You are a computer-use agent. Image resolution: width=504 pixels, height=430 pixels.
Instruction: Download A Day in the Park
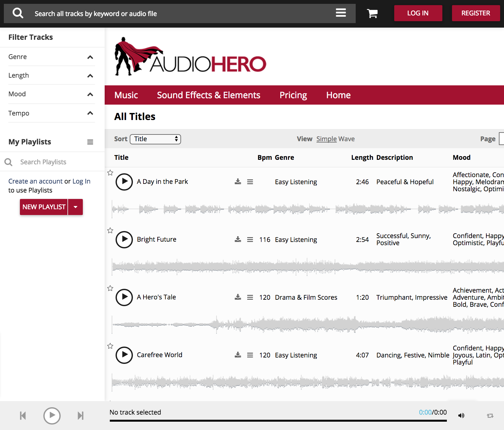[238, 182]
